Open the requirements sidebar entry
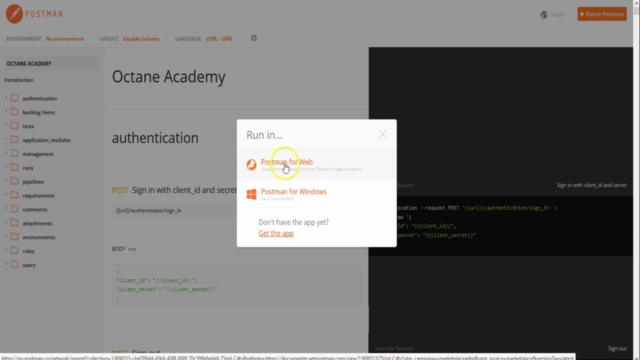 pos(38,196)
